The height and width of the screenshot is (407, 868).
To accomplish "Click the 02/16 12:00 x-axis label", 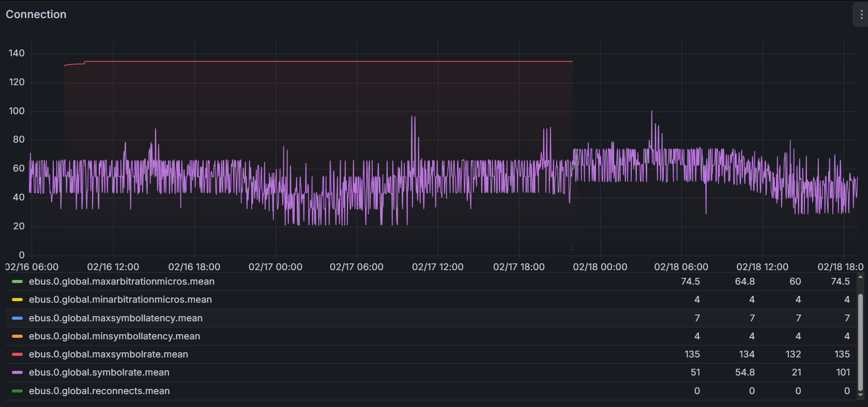I will click(x=113, y=267).
